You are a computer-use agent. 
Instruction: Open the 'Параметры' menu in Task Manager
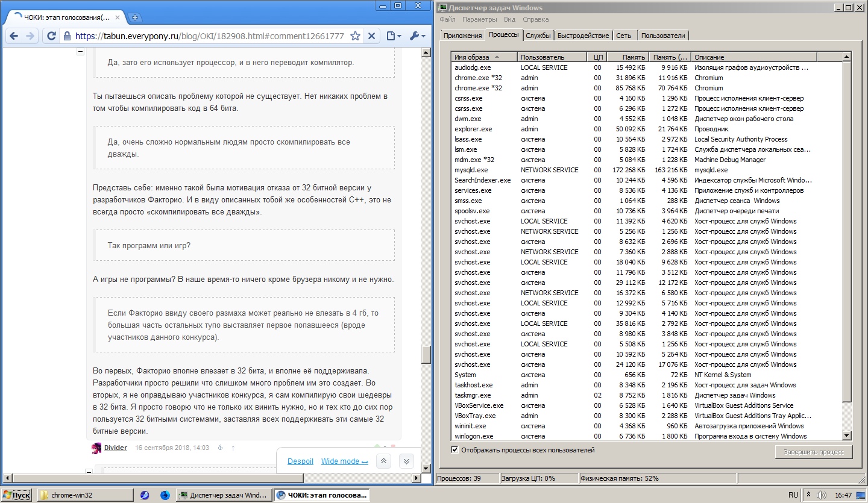[479, 19]
